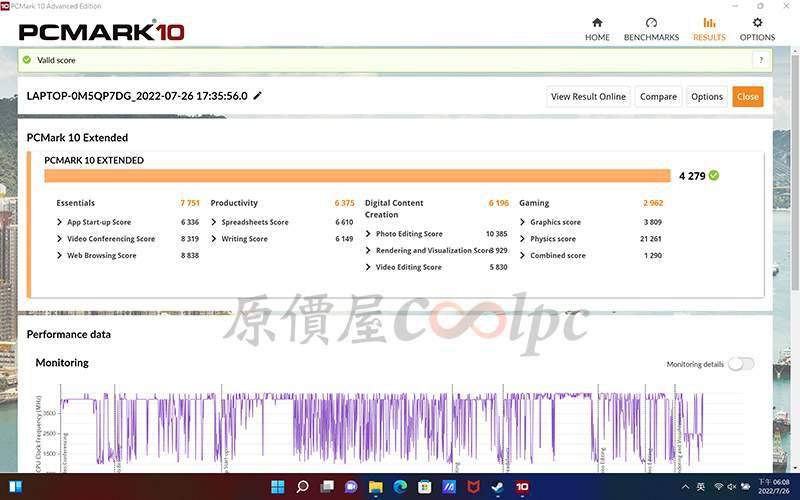
Task: Open the Chat app in taskbar
Action: pyautogui.click(x=351, y=487)
